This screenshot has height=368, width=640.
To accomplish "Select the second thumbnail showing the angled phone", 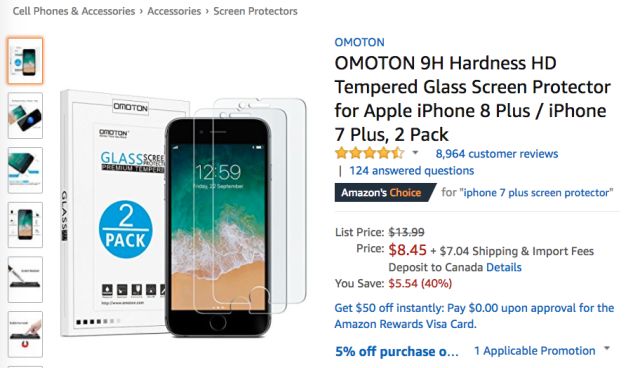I will [x=25, y=115].
